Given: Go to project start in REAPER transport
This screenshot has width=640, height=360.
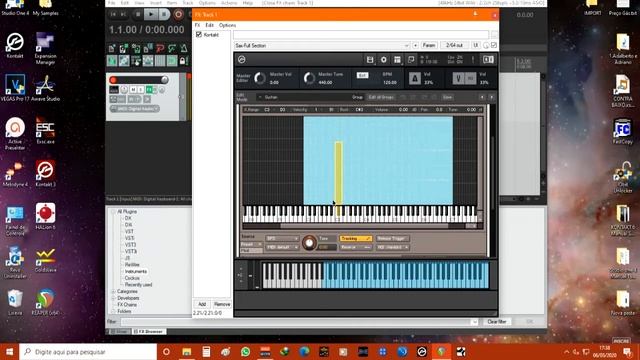Looking at the screenshot, I should click(x=113, y=15).
